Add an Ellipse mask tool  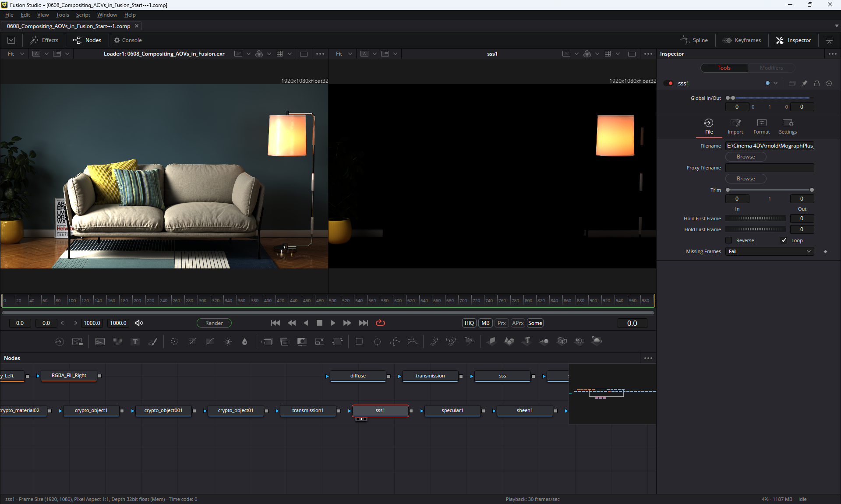point(377,342)
